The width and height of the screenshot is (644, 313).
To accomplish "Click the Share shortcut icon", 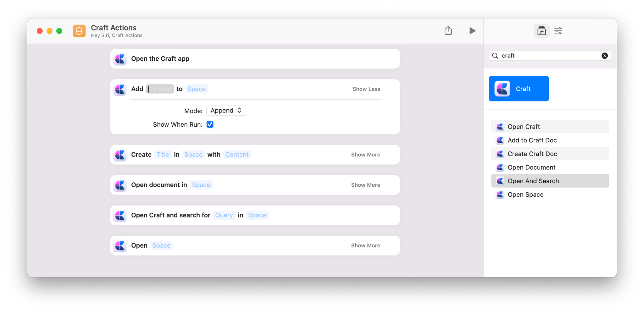I will pos(448,30).
